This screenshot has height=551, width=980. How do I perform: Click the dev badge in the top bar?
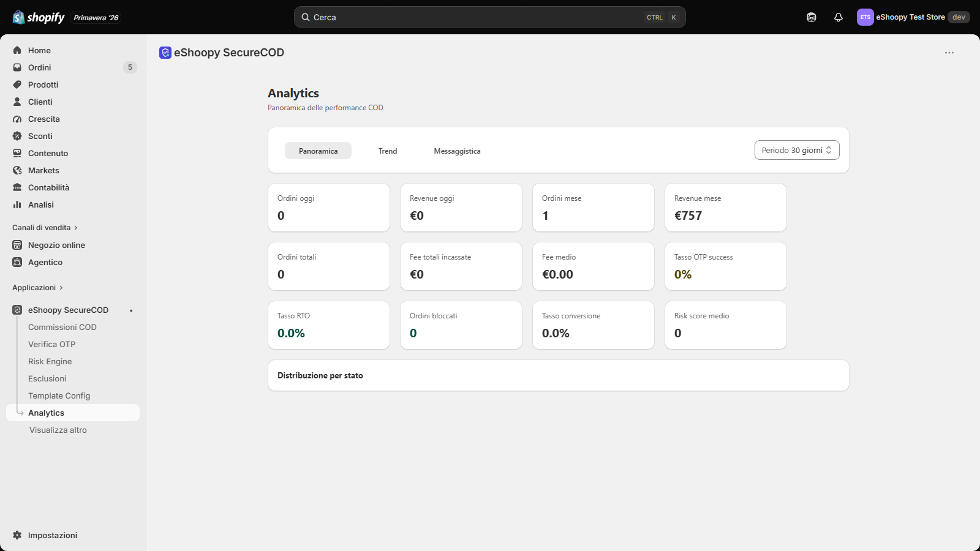(x=959, y=17)
